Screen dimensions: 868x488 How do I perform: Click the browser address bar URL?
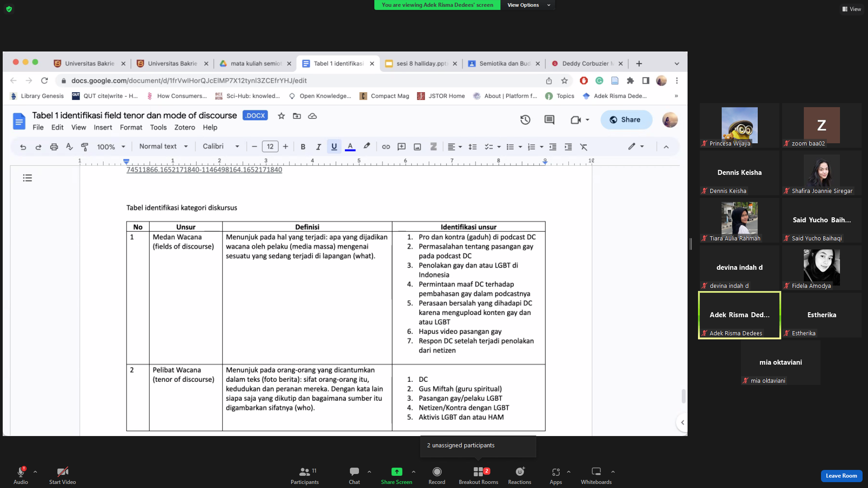(189, 81)
